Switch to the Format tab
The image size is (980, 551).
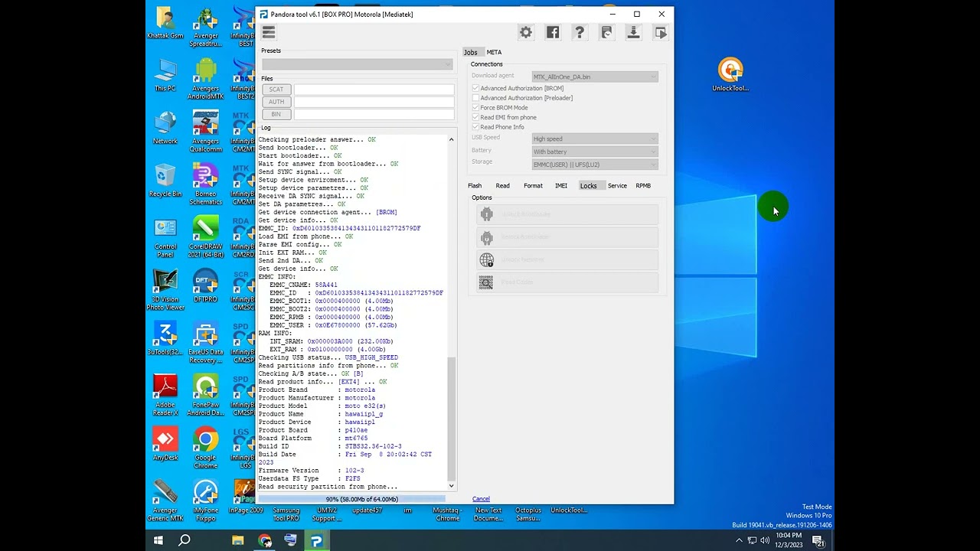point(533,185)
